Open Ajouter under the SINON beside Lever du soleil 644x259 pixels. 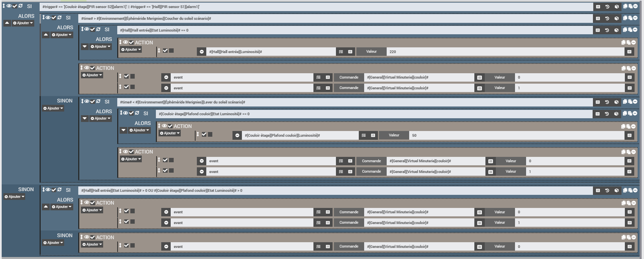click(x=53, y=109)
